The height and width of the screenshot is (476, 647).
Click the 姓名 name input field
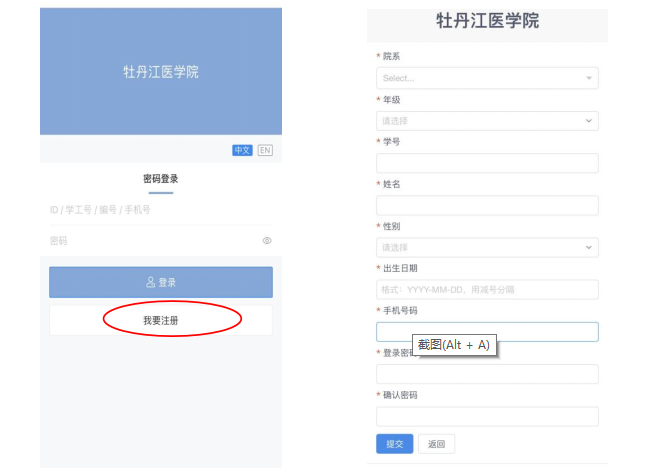pos(487,205)
